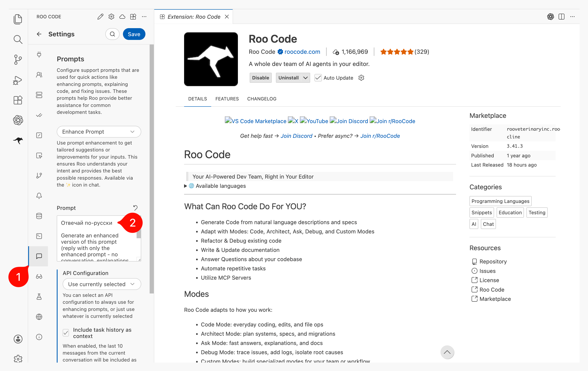Open the API Configuration dropdown
This screenshot has height=371, width=588.
point(102,284)
